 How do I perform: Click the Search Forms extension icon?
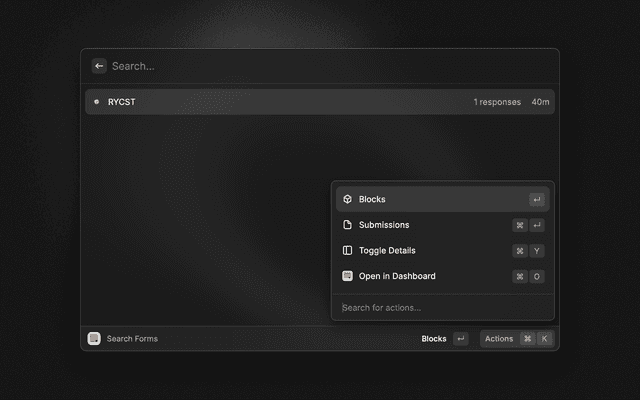[94, 339]
